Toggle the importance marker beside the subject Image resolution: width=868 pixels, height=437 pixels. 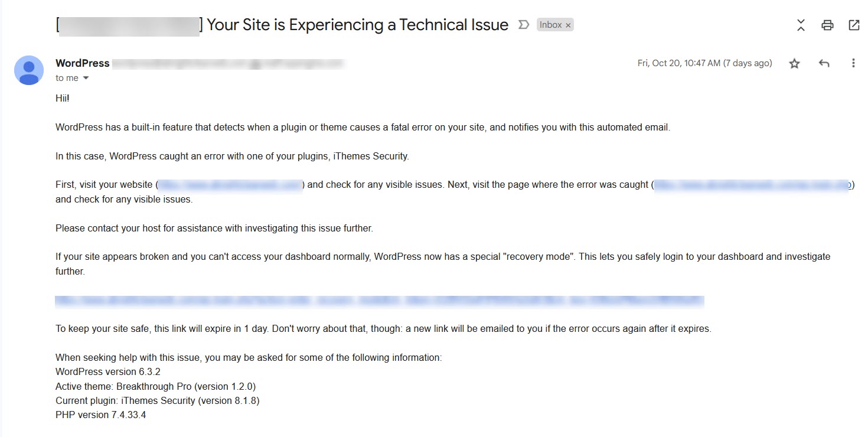[x=523, y=25]
